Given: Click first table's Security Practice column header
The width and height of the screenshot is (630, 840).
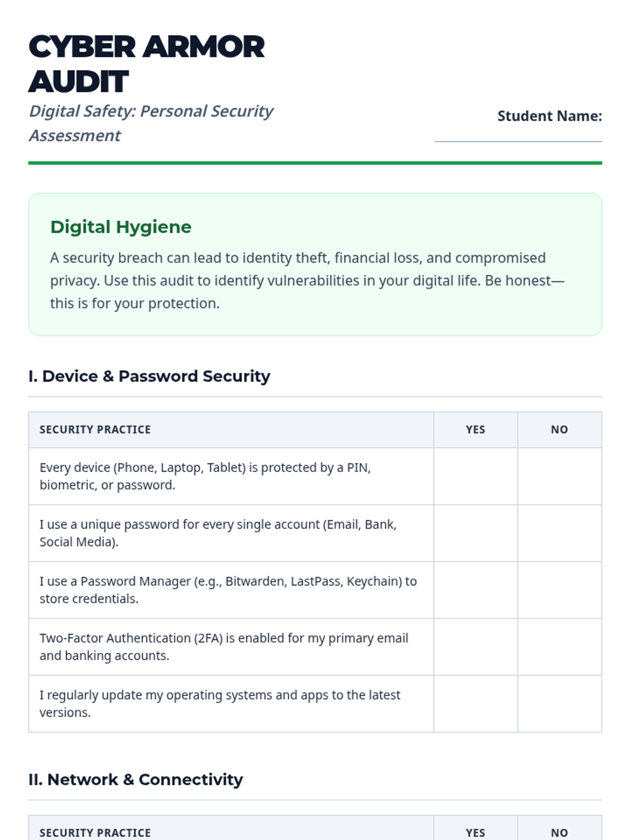Looking at the screenshot, I should (x=95, y=429).
